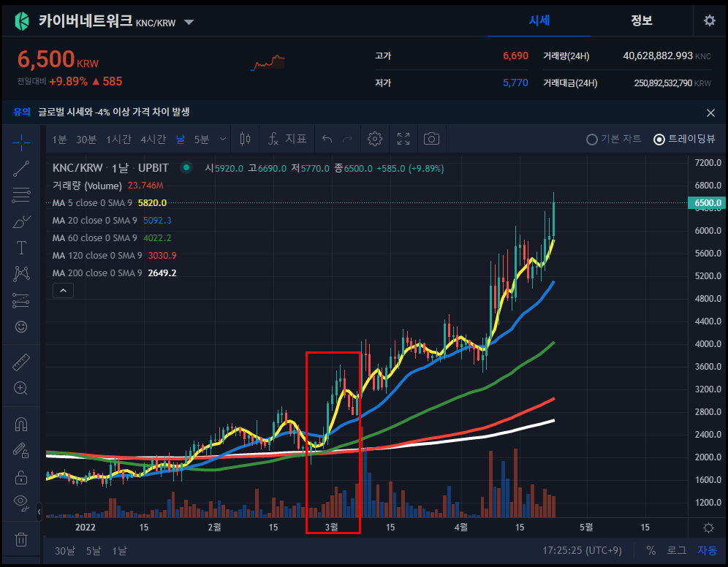728x567 pixels.
Task: Click the green market status dot
Action: [x=186, y=167]
